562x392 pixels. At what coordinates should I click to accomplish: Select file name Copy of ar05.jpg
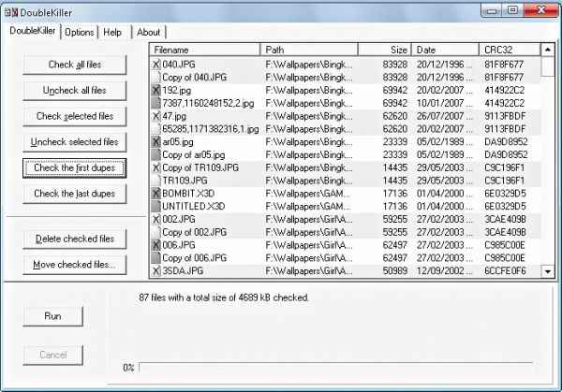tap(194, 154)
